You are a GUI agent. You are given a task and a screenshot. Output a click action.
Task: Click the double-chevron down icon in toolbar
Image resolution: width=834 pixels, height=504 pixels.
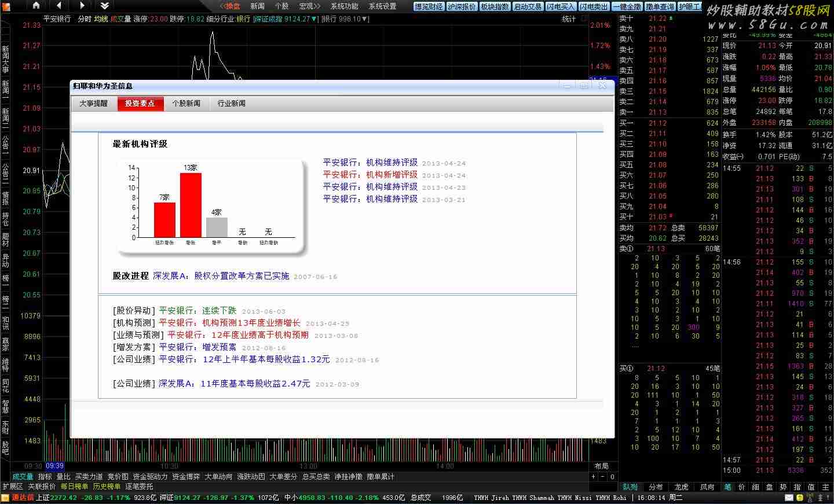click(x=104, y=6)
